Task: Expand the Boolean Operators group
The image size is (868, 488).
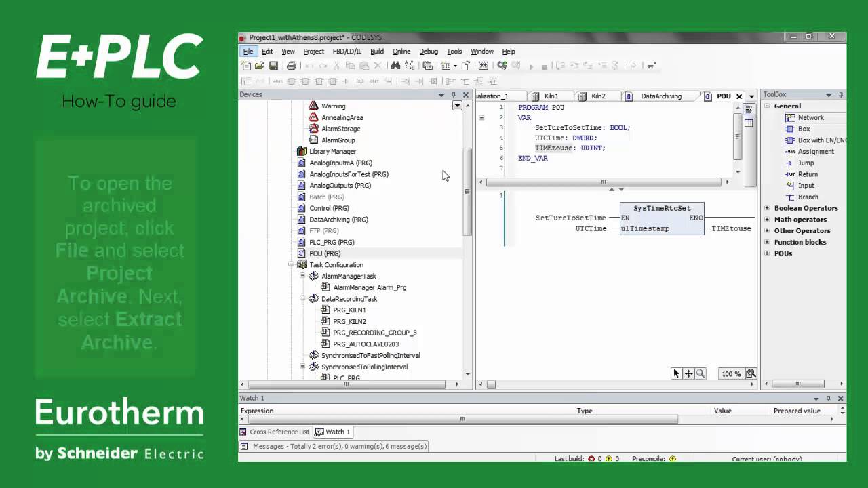Action: 768,208
